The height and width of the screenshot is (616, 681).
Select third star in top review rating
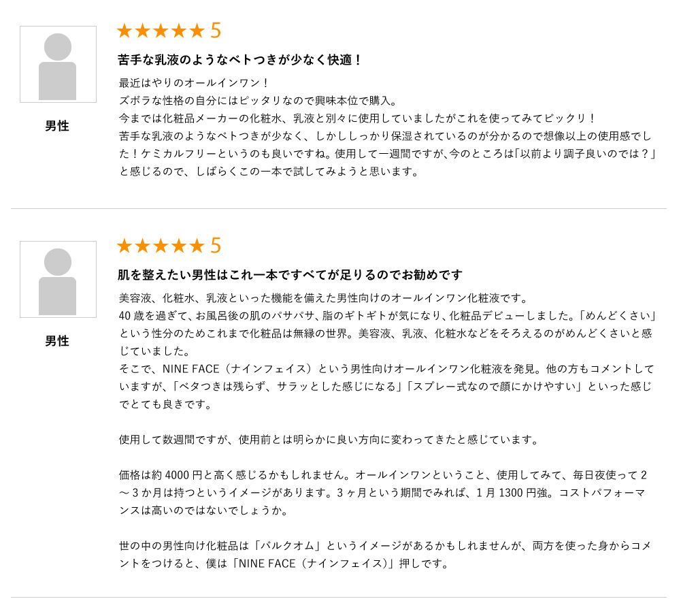[x=161, y=31]
